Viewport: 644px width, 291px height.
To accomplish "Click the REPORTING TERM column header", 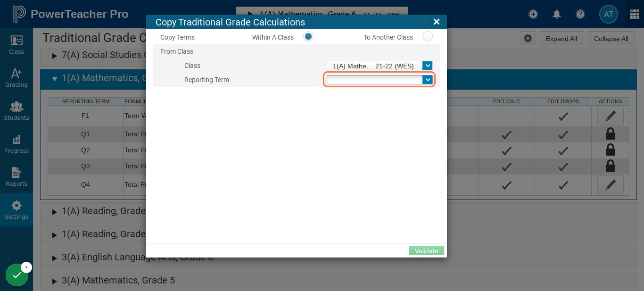I will (x=86, y=101).
